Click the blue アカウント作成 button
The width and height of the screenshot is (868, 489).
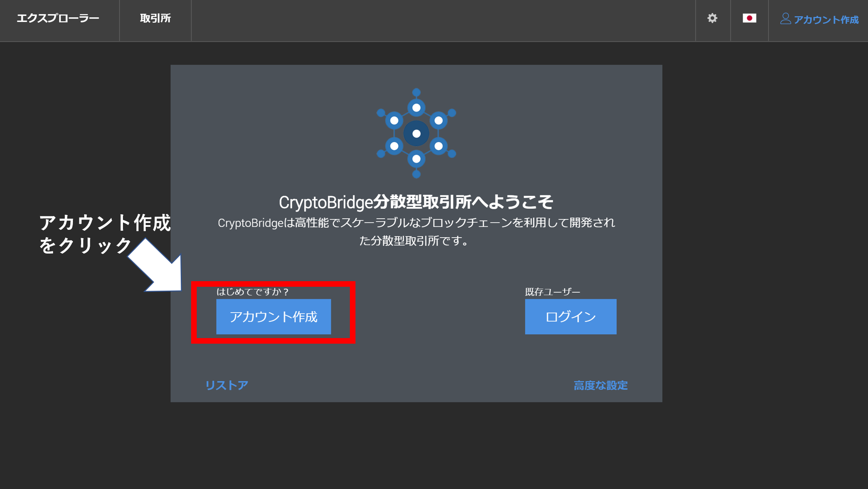[x=274, y=317]
